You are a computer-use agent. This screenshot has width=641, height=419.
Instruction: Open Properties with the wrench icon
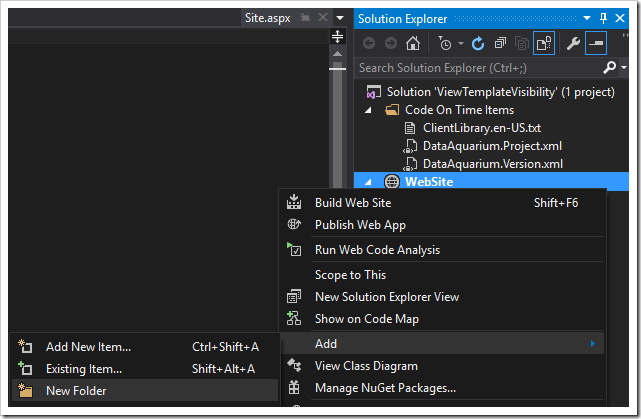[573, 43]
